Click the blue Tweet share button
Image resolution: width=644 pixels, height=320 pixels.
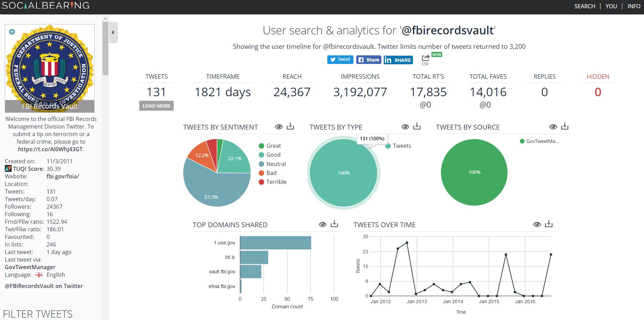coord(340,59)
